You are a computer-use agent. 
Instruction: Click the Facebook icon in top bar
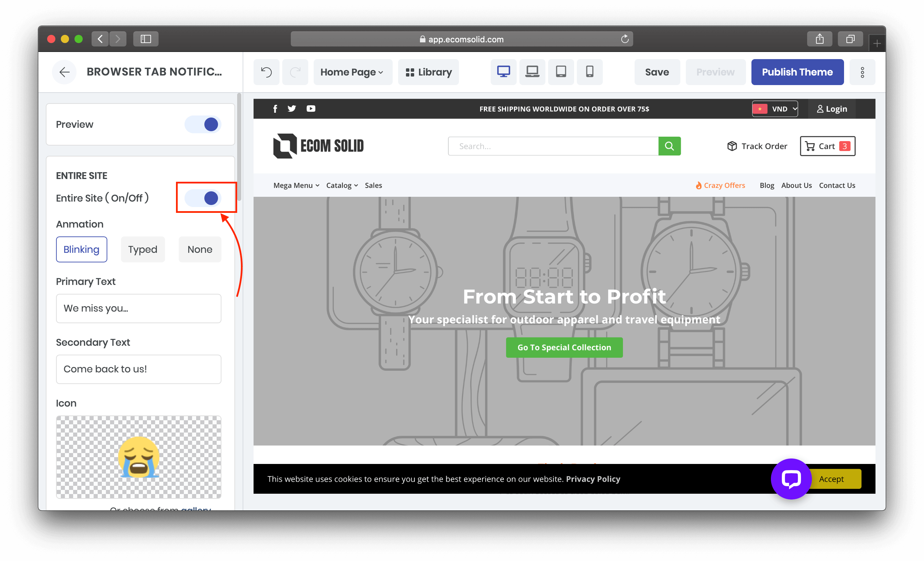click(x=275, y=109)
